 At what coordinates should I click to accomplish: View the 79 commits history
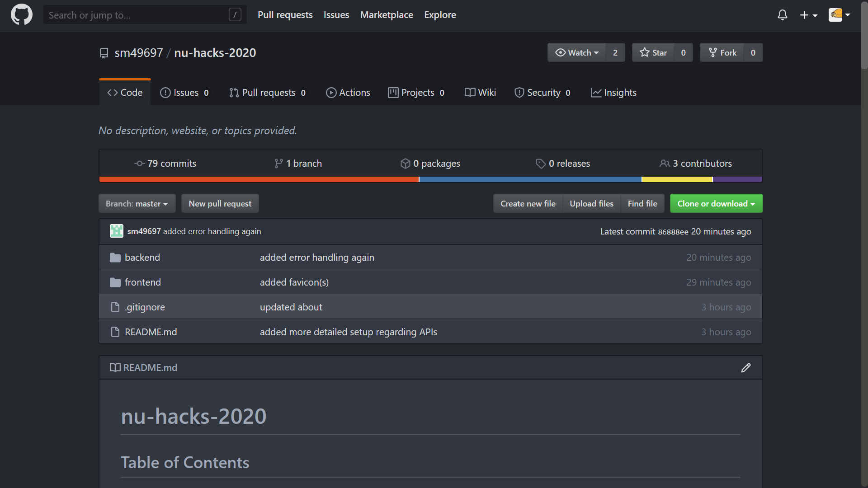(x=165, y=164)
